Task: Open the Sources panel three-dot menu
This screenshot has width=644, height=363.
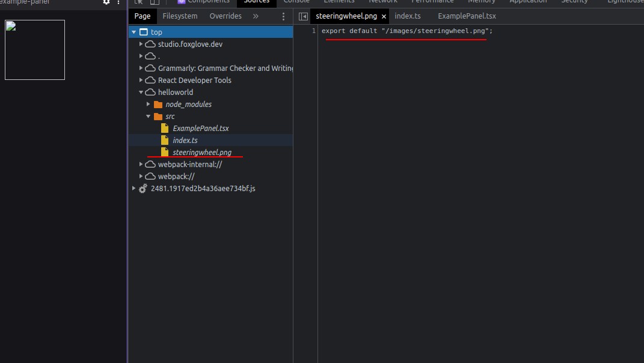Action: pos(283,16)
